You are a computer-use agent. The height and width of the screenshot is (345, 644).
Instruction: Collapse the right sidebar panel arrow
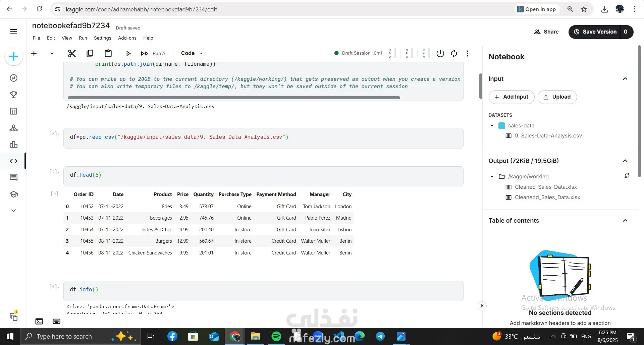[x=482, y=306]
